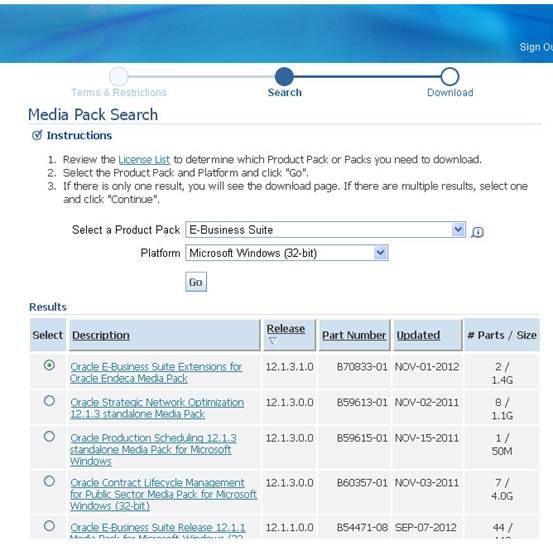This screenshot has width=553, height=551.
Task: Click updated date NOV-03-2011
Action: point(427,482)
